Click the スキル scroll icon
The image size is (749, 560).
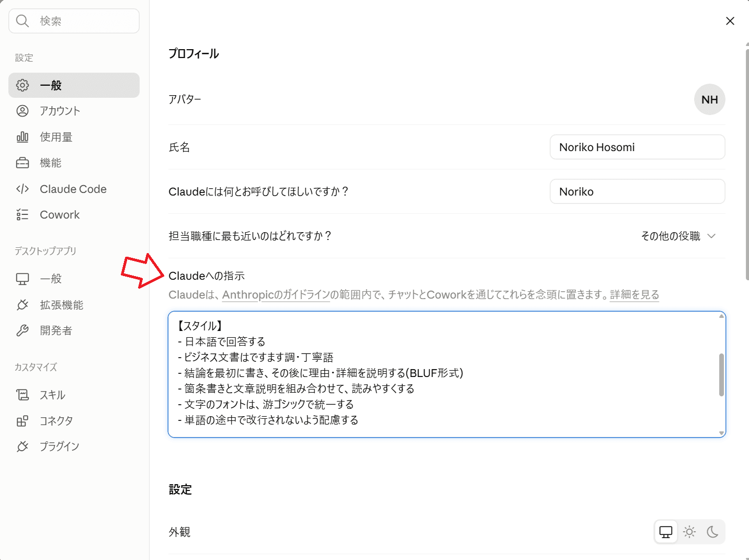tap(22, 395)
